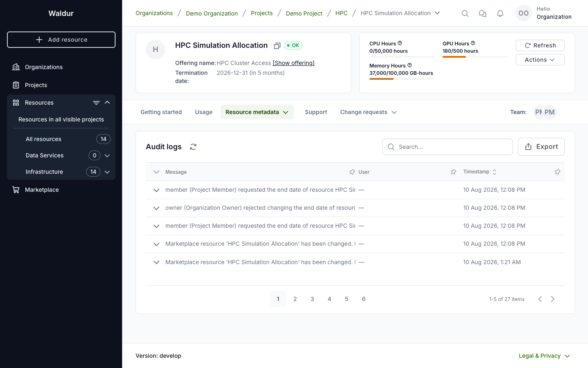Screen dimensions: 588x368
Task: Refresh the Audit logs table icon
Action: coord(193,147)
